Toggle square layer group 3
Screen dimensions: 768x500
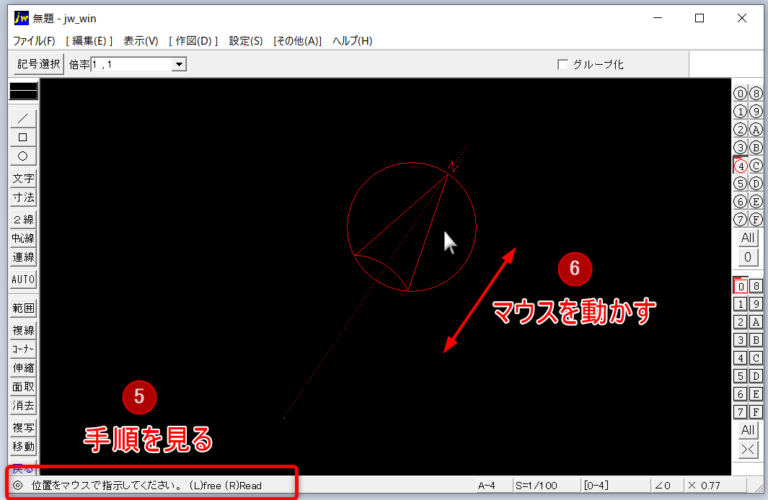(741, 340)
